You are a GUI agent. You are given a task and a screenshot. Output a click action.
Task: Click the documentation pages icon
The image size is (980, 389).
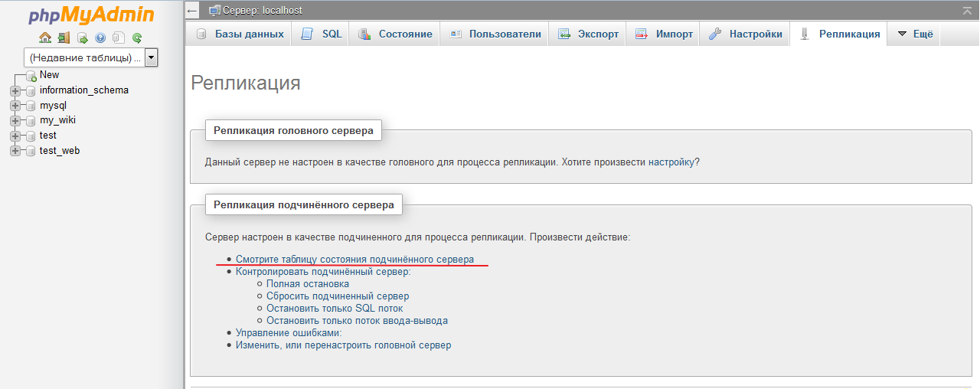click(119, 38)
